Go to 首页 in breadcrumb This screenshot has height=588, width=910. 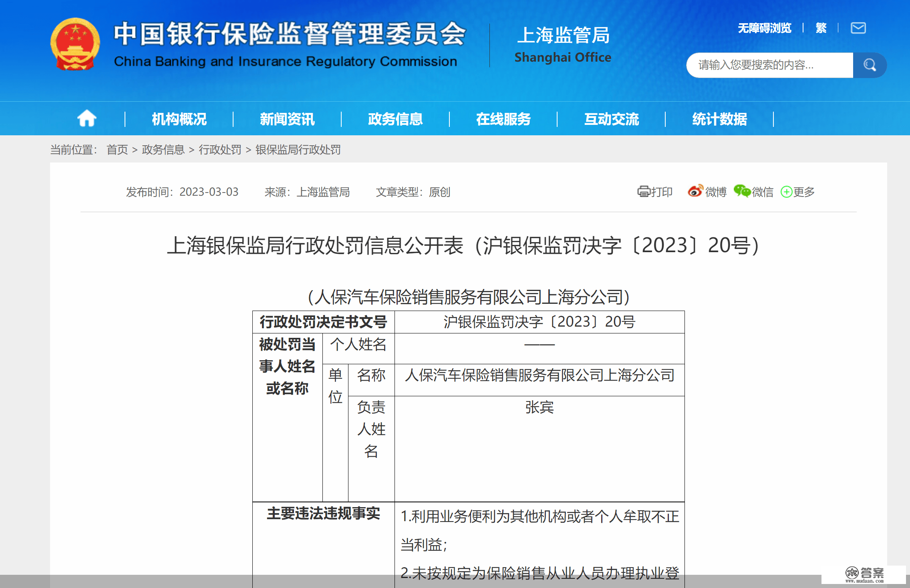117,150
